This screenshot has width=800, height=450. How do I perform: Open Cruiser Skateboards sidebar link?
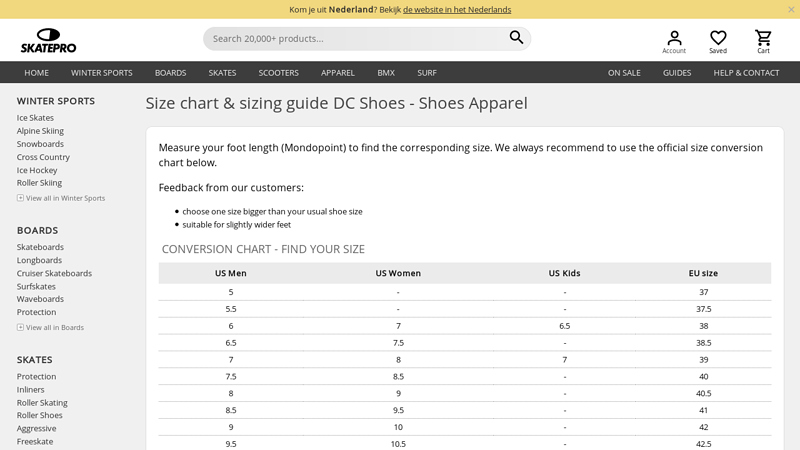[x=54, y=273]
